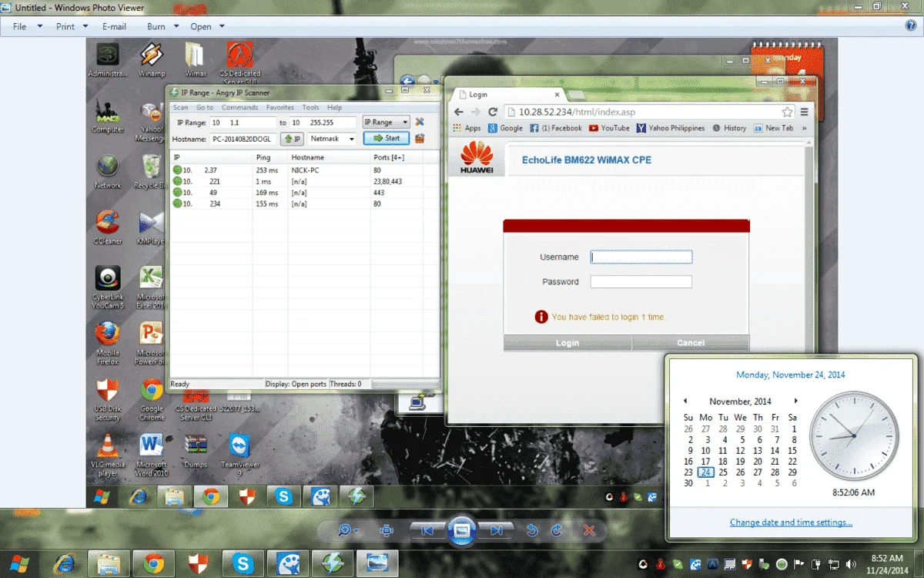The image size is (924, 578).
Task: Click the power plug tray icon
Action: pyautogui.click(x=815, y=564)
